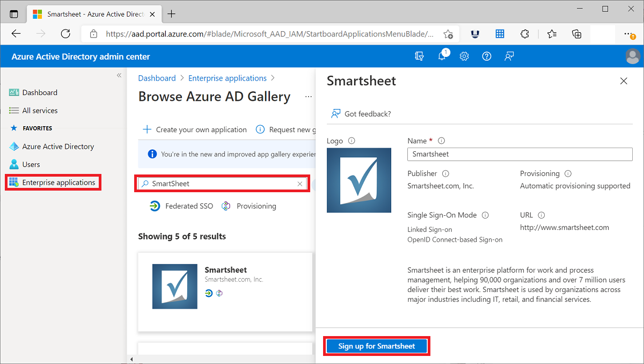Click the Linked Sign-on text
Image resolution: width=644 pixels, height=364 pixels.
coord(430,229)
